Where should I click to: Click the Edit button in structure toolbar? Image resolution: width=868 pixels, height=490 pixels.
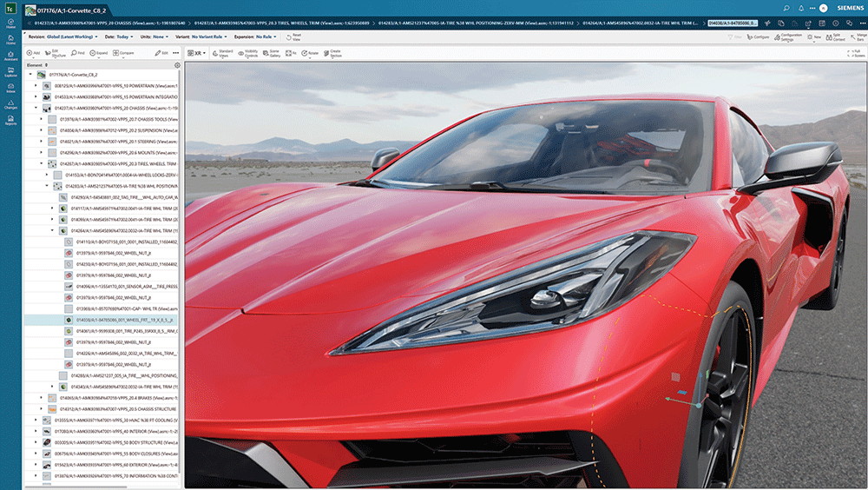(x=161, y=53)
